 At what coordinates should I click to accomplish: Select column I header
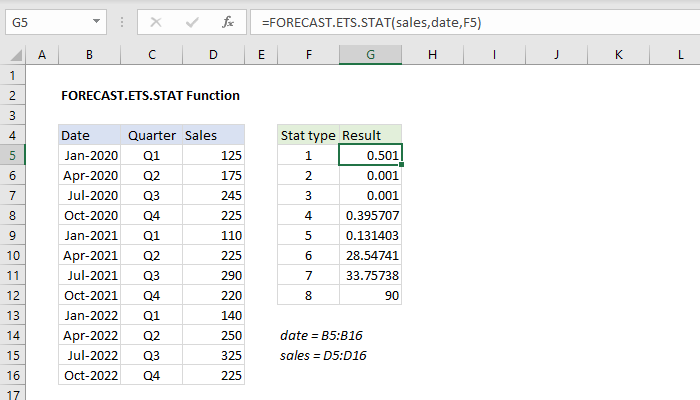pos(494,55)
